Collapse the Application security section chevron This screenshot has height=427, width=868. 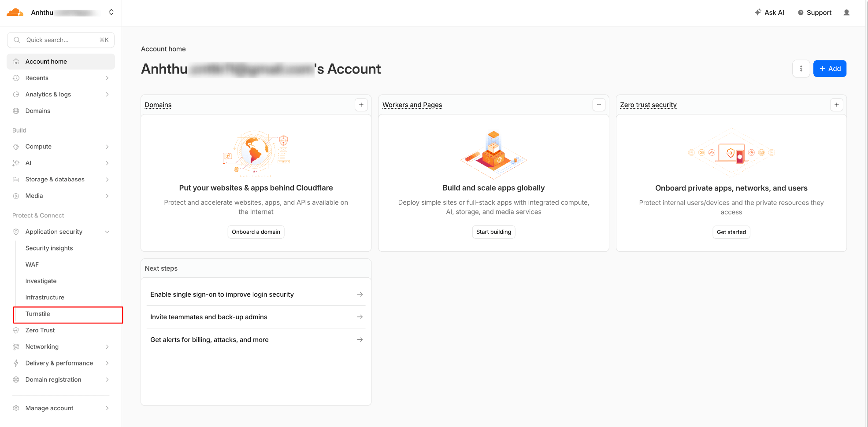[107, 232]
